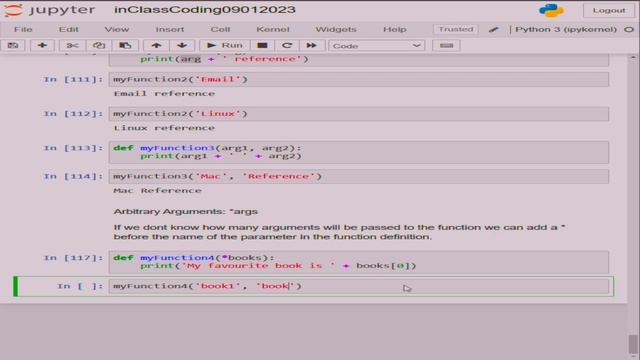Viewport: 640px width, 360px height.
Task: Click the Python logo icon
Action: coord(551,10)
